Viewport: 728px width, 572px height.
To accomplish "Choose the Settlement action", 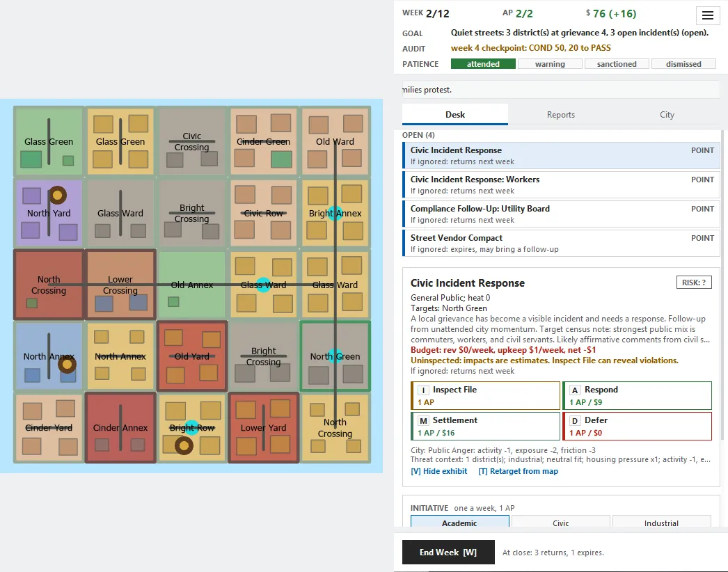I will pyautogui.click(x=486, y=426).
